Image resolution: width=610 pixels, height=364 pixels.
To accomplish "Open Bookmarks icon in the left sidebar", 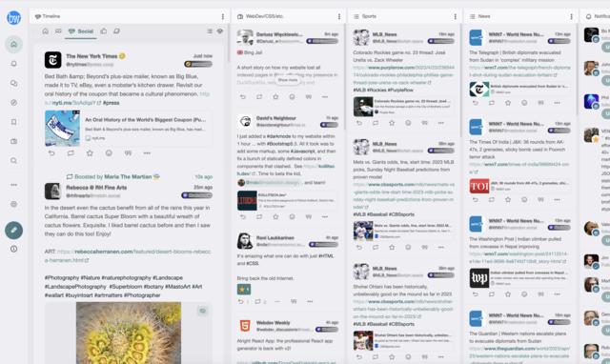I will 13,122.
